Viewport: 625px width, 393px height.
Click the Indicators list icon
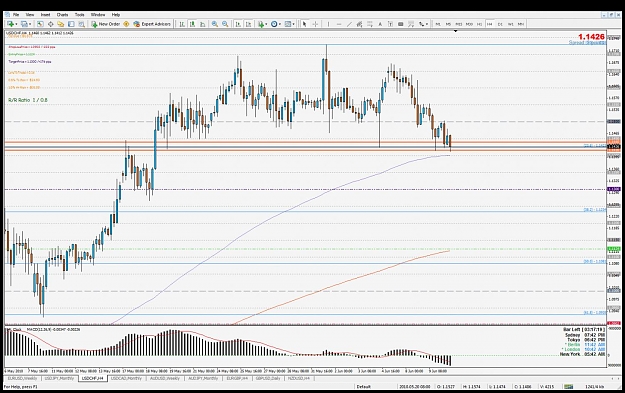coord(261,24)
